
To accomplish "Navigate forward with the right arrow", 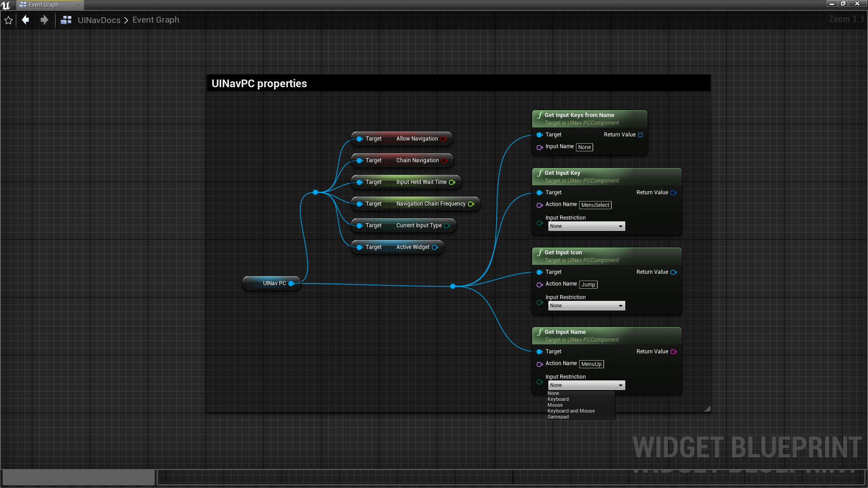I will pos(44,20).
